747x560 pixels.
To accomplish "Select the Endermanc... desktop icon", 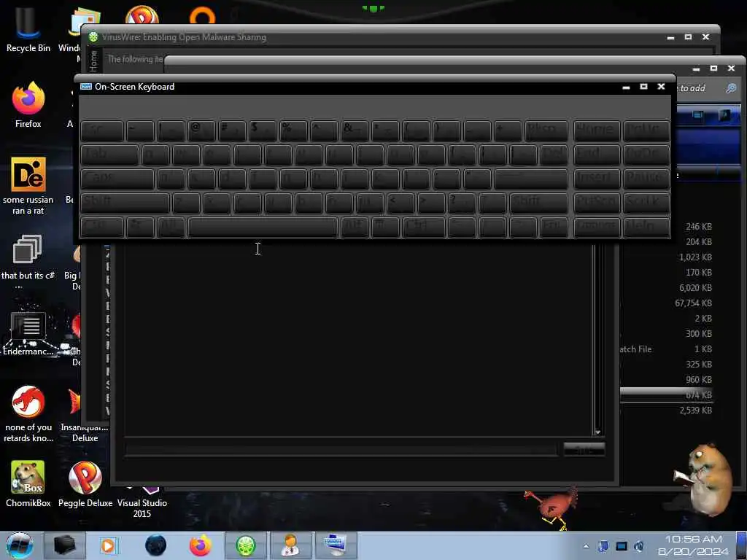I will pyautogui.click(x=28, y=333).
